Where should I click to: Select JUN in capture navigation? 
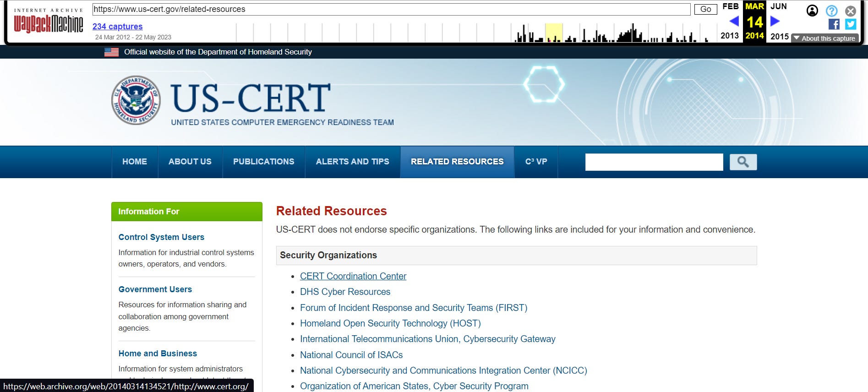coord(779,6)
